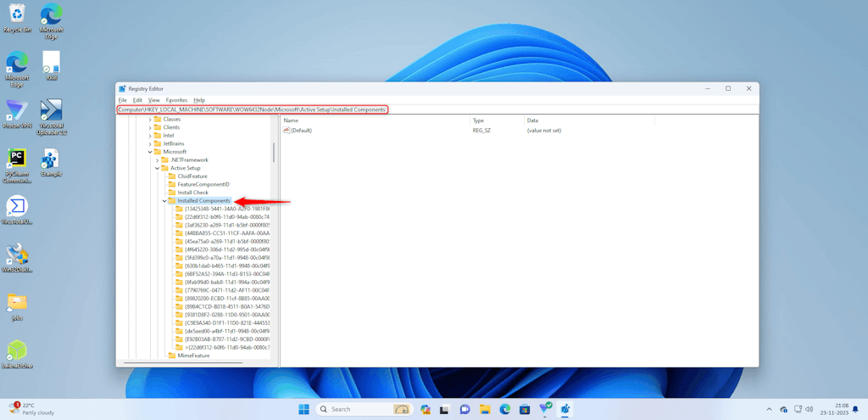
Task: Show hidden system tray icons
Action: (769, 410)
